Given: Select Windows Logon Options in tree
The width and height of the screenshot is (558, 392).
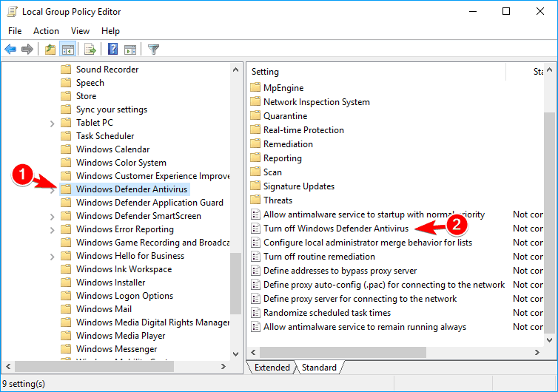Looking at the screenshot, I should point(124,296).
